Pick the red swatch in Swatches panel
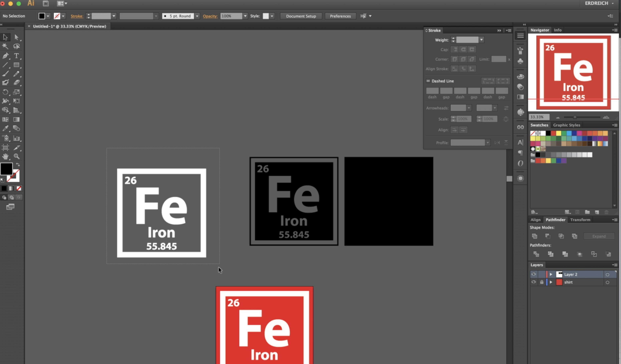 (x=553, y=133)
